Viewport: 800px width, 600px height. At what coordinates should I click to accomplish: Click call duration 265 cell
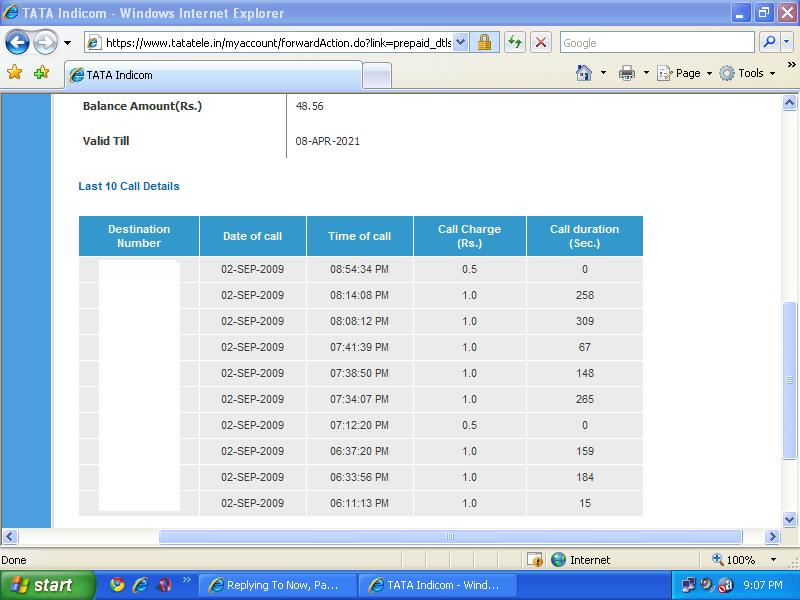pos(585,399)
